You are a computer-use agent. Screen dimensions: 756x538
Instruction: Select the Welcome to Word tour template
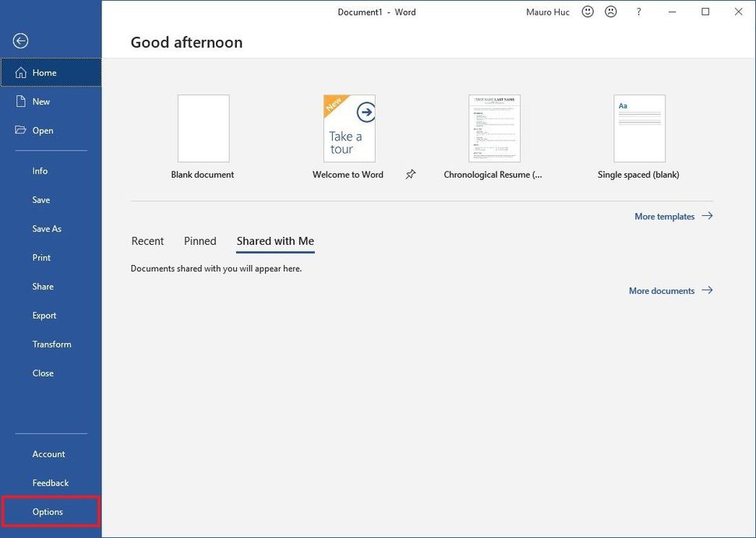[x=348, y=128]
